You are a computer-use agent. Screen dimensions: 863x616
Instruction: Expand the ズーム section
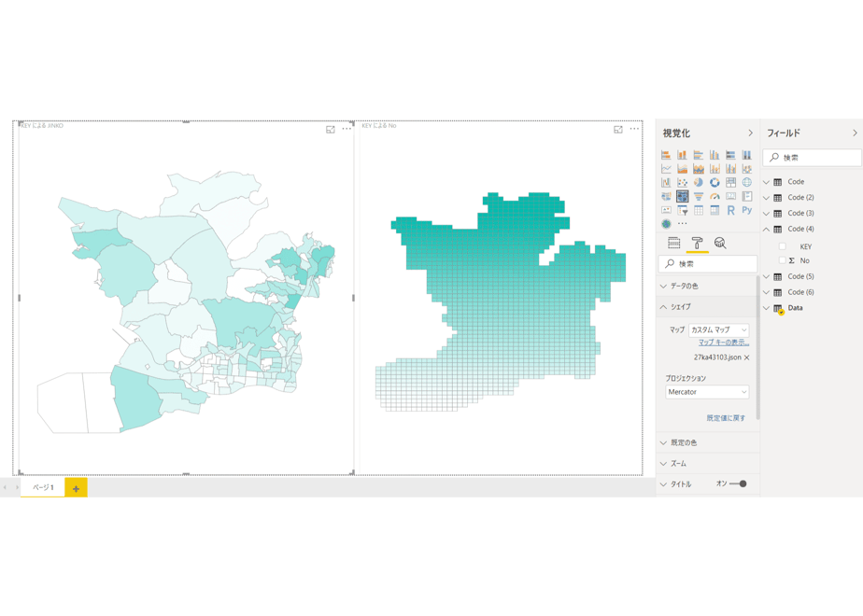click(707, 464)
